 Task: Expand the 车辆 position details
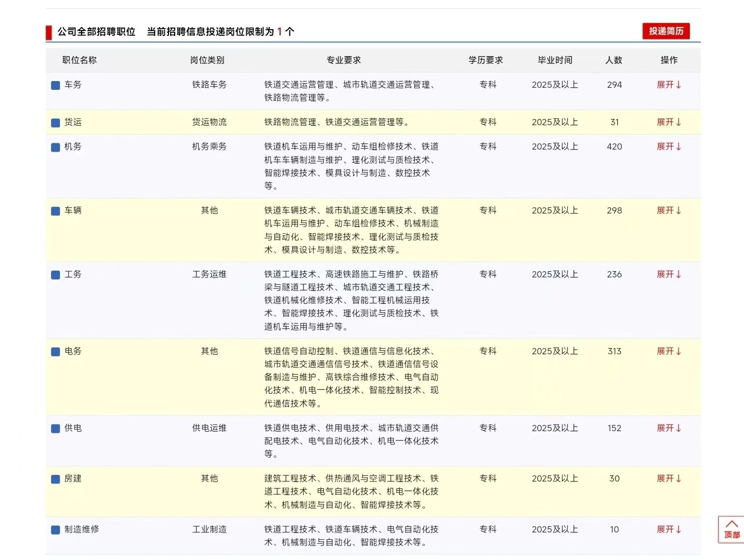pyautogui.click(x=669, y=210)
